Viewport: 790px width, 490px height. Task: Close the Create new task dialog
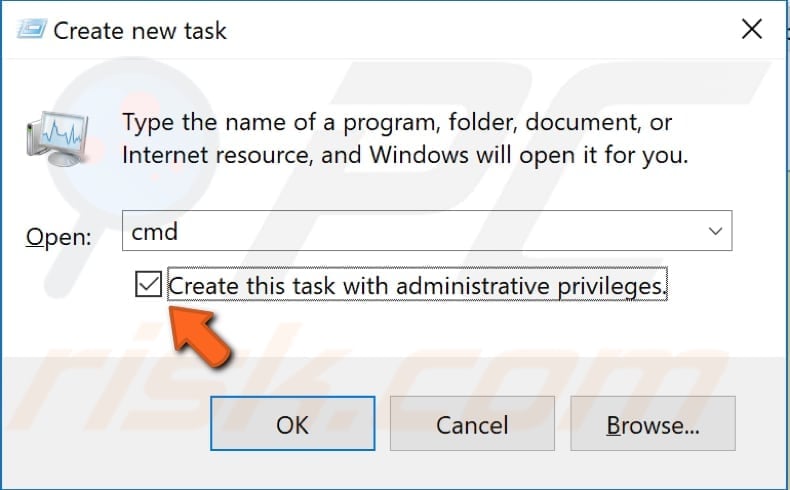point(752,30)
